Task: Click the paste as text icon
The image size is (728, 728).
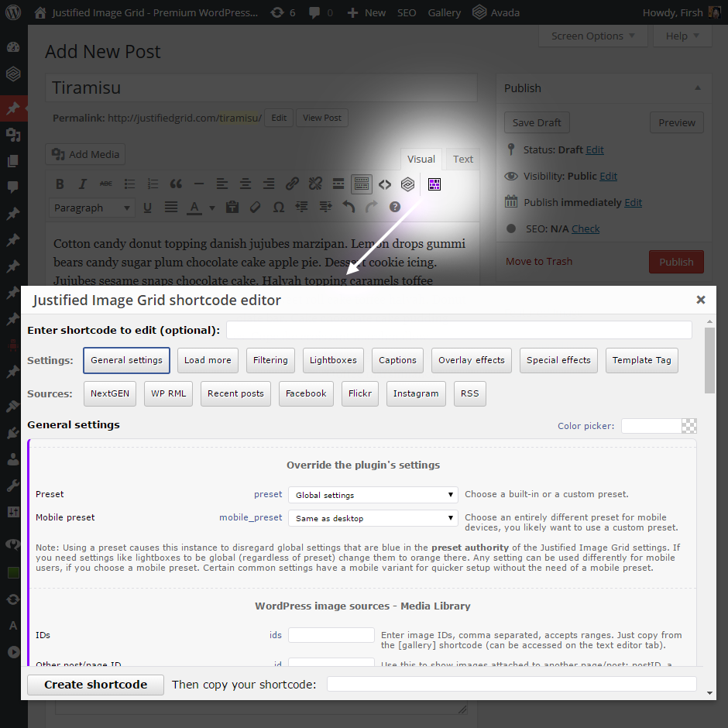Action: pos(232,208)
